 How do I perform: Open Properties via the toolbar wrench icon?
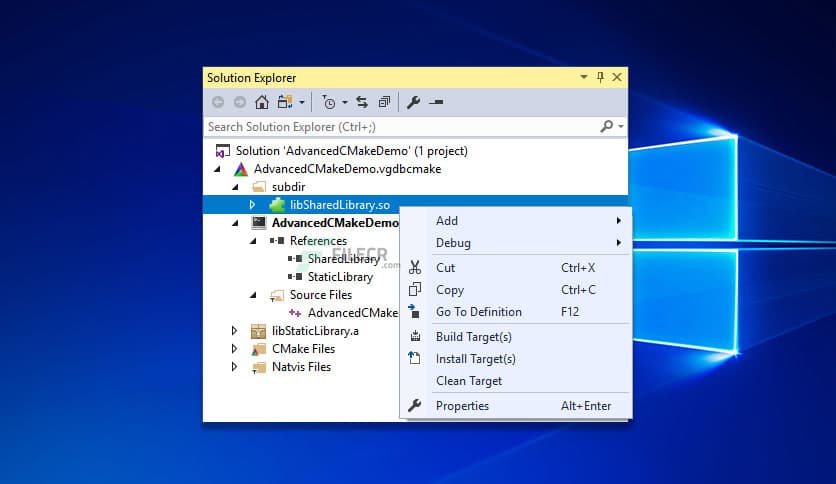click(413, 102)
